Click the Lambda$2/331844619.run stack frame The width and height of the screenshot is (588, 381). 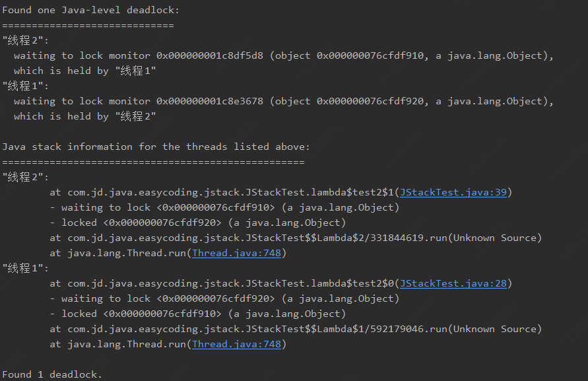(296, 238)
